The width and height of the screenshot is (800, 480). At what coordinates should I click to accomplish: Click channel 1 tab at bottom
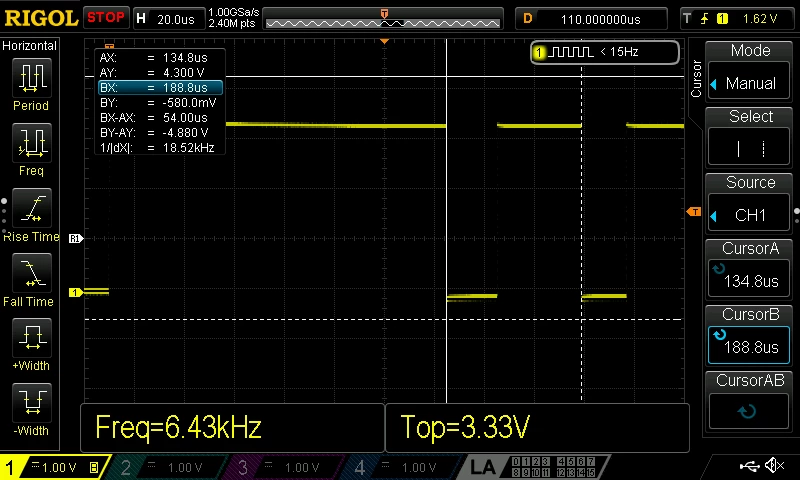tap(54, 467)
